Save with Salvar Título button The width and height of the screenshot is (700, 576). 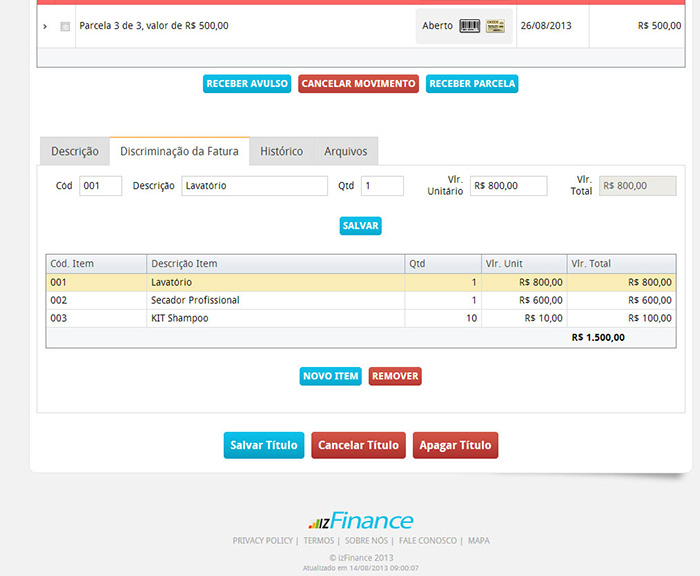tap(263, 445)
